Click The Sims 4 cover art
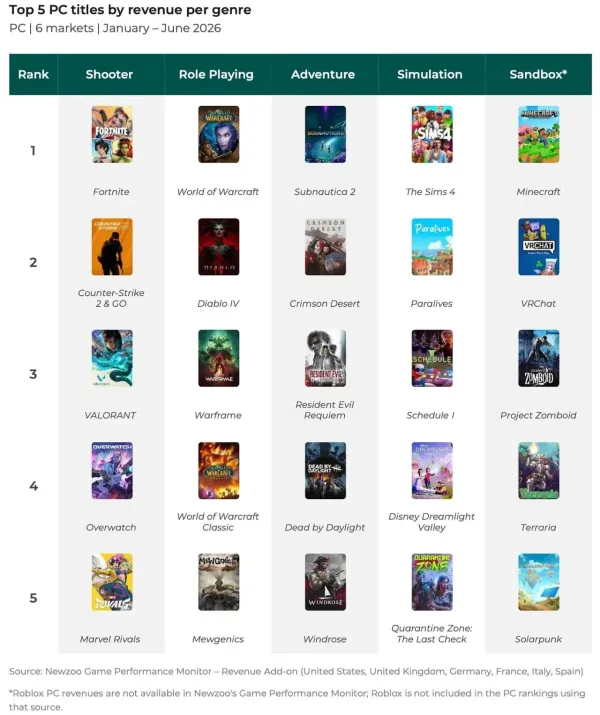This screenshot has height=715, width=600. (432, 135)
